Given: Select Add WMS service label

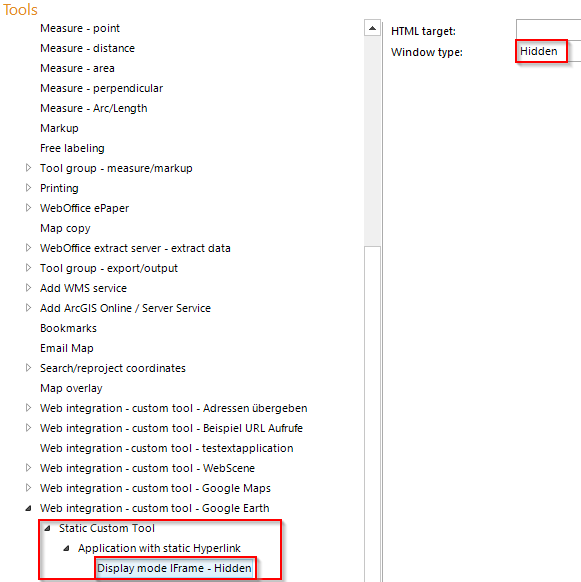Looking at the screenshot, I should (83, 288).
